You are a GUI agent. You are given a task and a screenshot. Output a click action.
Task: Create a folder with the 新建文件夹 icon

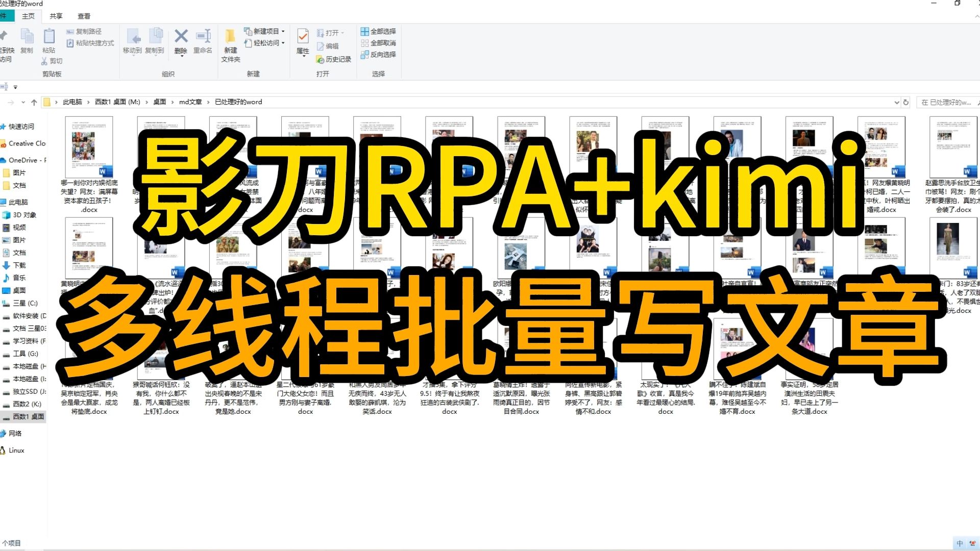[x=230, y=46]
